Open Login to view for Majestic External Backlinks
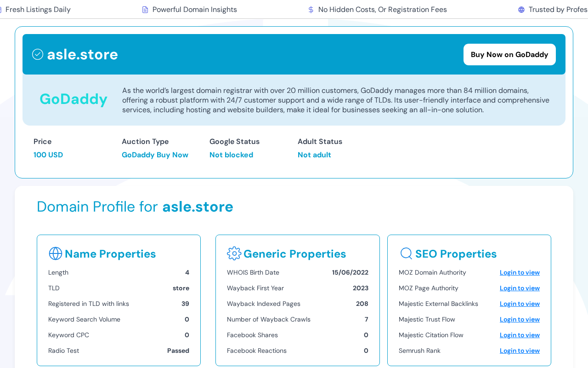Image resolution: width=588 pixels, height=368 pixels. [520, 304]
